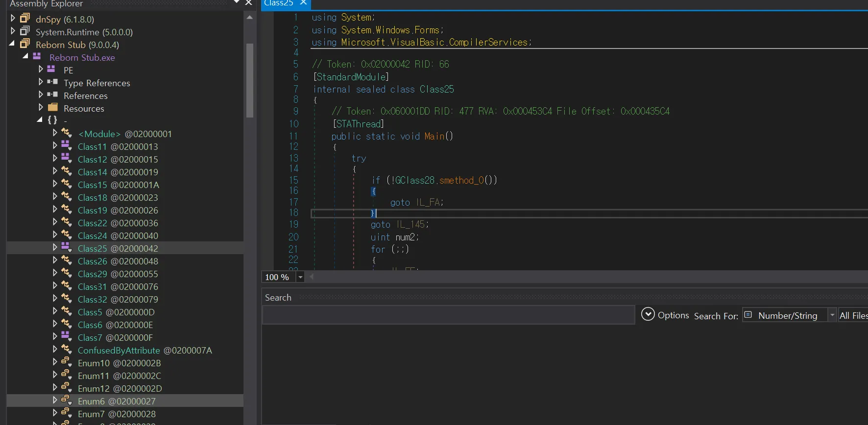Click the PE node icon
868x425 pixels.
coord(51,70)
